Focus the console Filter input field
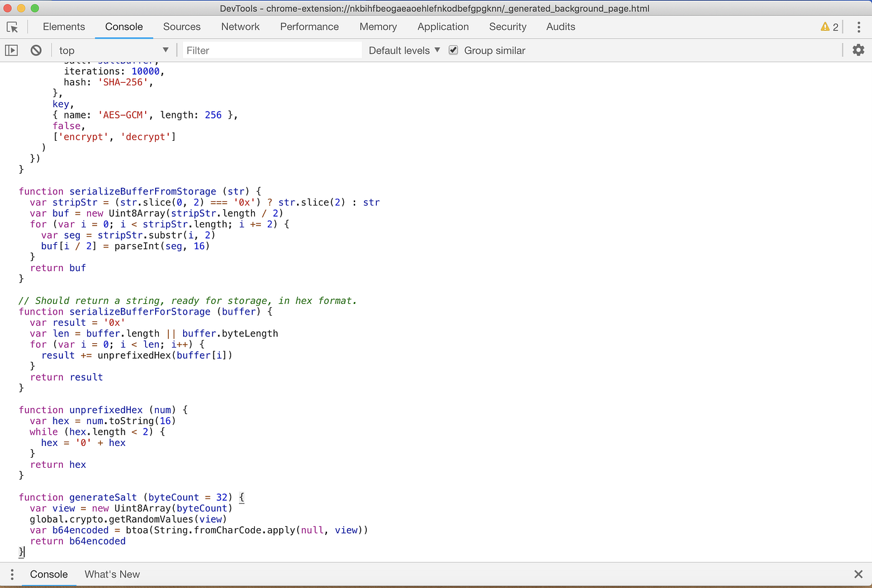This screenshot has width=872, height=588. point(272,50)
